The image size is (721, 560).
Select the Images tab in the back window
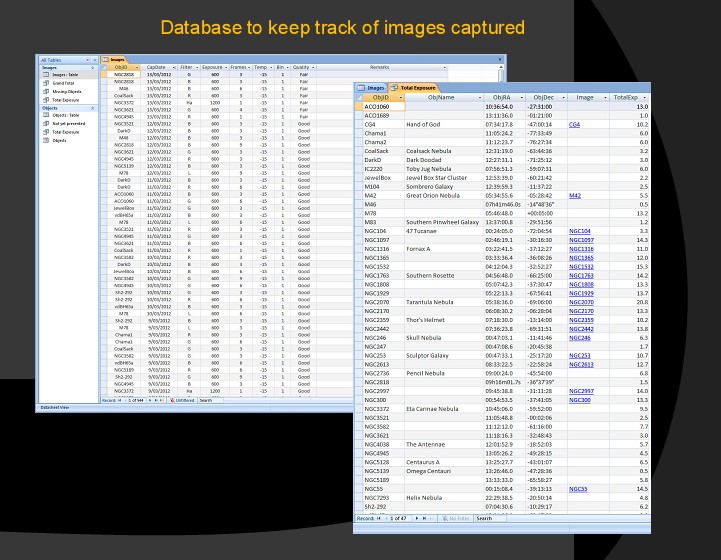click(x=114, y=60)
